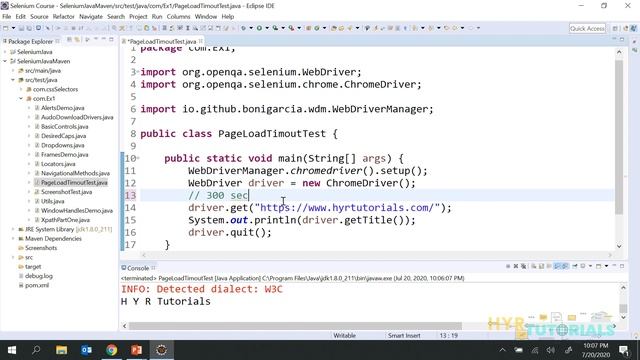Click the Open Type icon in toolbar
This screenshot has height=360, width=640.
pos(334,28)
